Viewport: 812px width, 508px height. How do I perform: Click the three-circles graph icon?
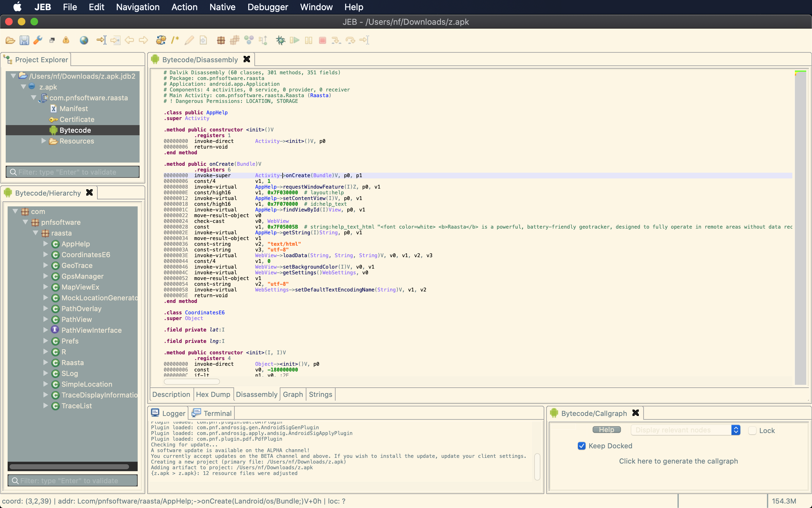(249, 40)
